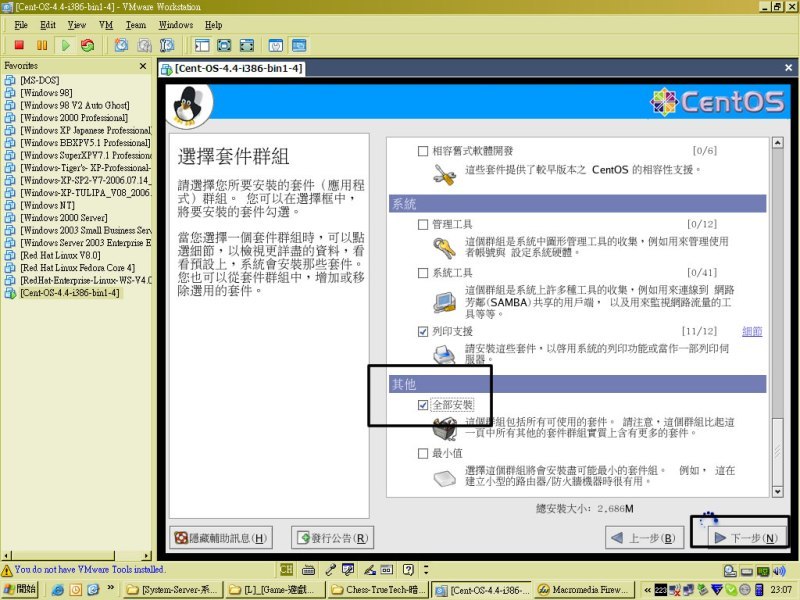Viewport: 800px width, 600px height.
Task: Click the Summary view toolbar icon
Action: click(x=276, y=45)
